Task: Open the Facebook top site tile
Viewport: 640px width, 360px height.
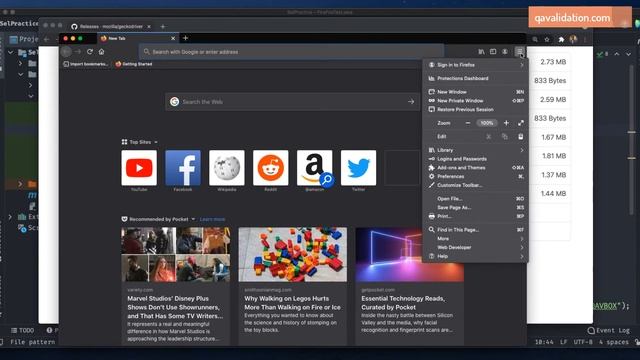Action: click(182, 168)
